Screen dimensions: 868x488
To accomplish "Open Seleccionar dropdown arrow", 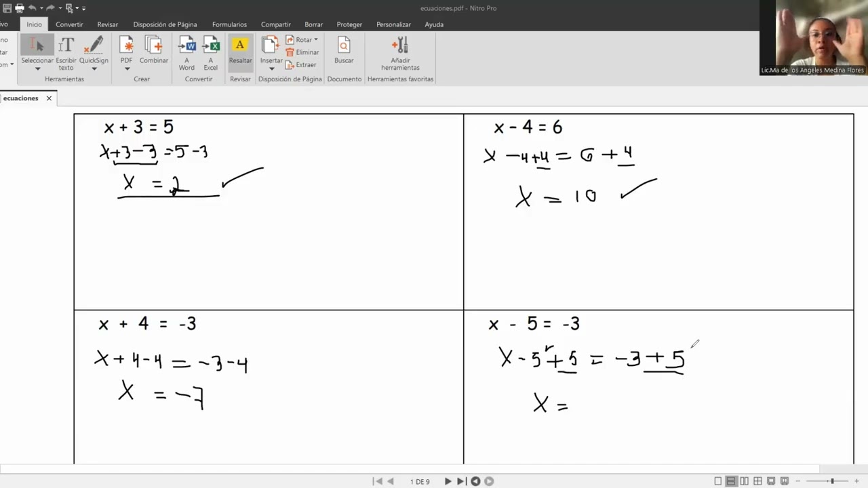I will tap(37, 68).
